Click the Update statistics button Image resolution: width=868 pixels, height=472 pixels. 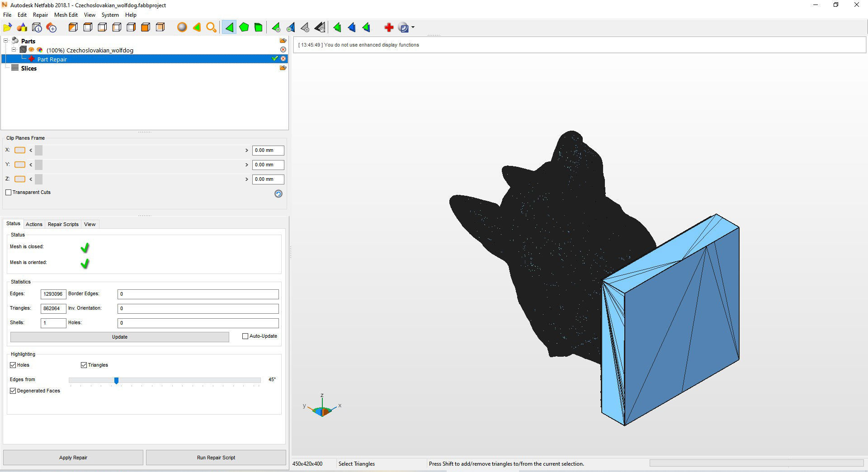pyautogui.click(x=120, y=337)
